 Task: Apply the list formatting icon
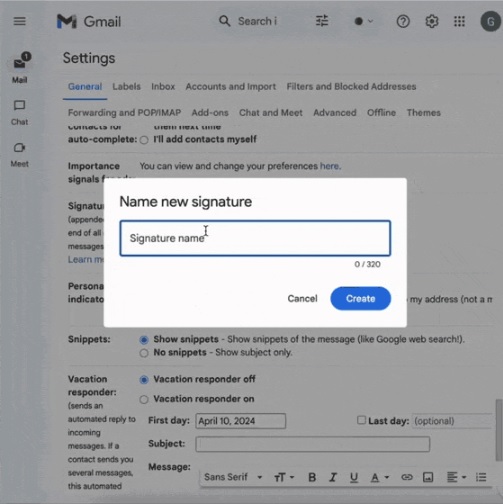click(481, 477)
